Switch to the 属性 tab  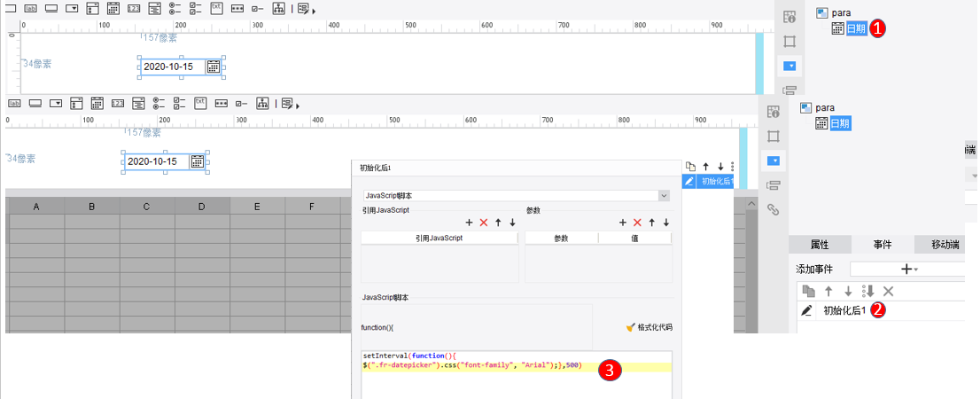tap(820, 245)
